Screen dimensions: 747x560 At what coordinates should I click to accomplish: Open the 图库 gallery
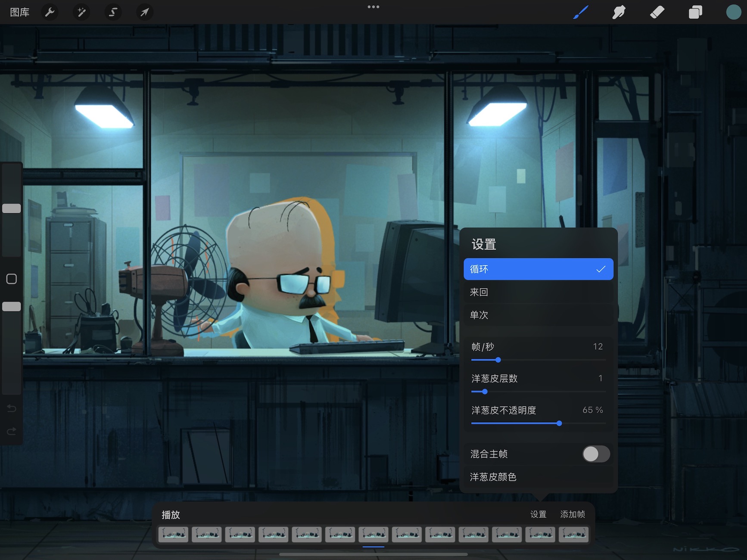click(20, 12)
